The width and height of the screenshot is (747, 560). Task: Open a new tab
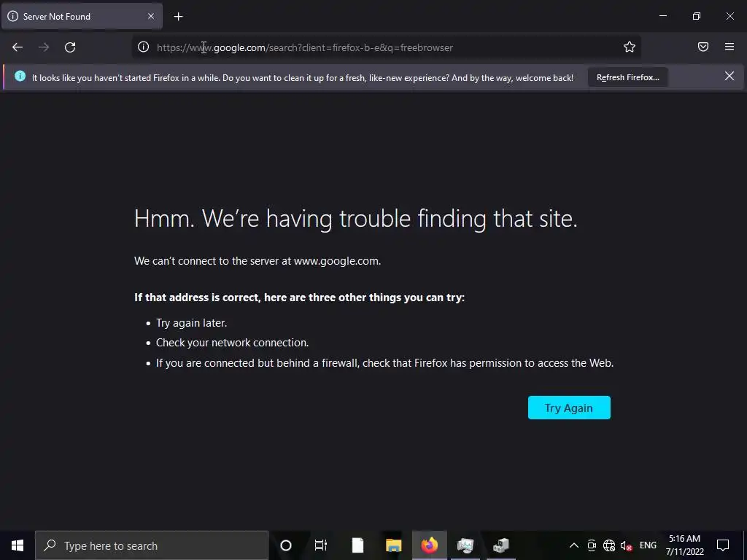coord(178,17)
